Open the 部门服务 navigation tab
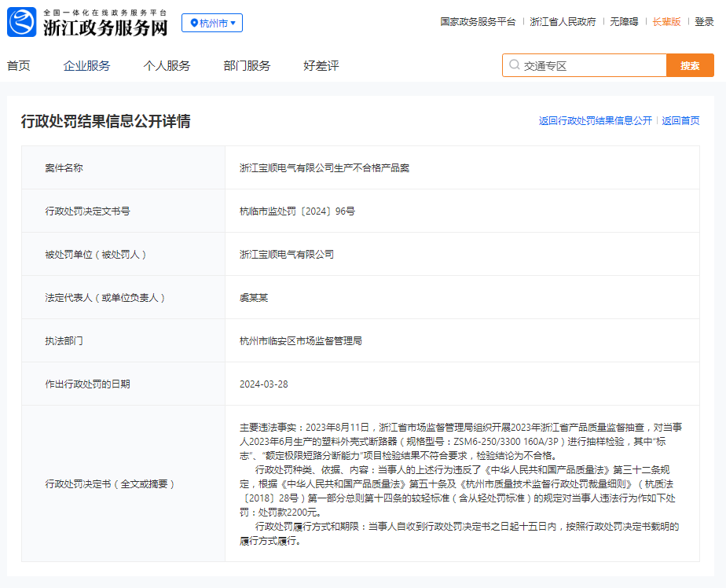This screenshot has width=726, height=588. tap(247, 66)
